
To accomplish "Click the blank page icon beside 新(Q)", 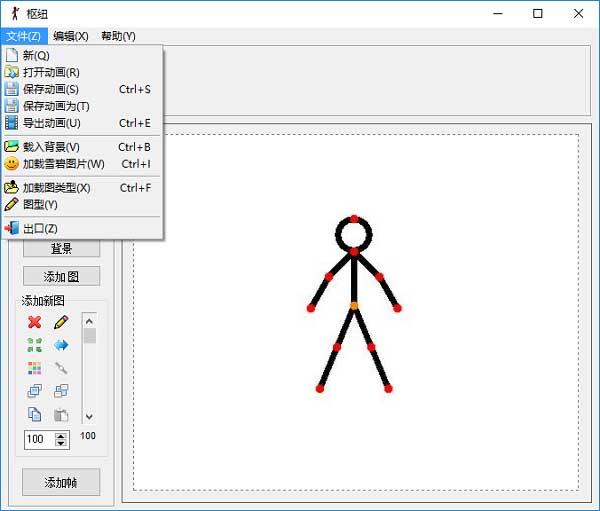I will pos(12,55).
